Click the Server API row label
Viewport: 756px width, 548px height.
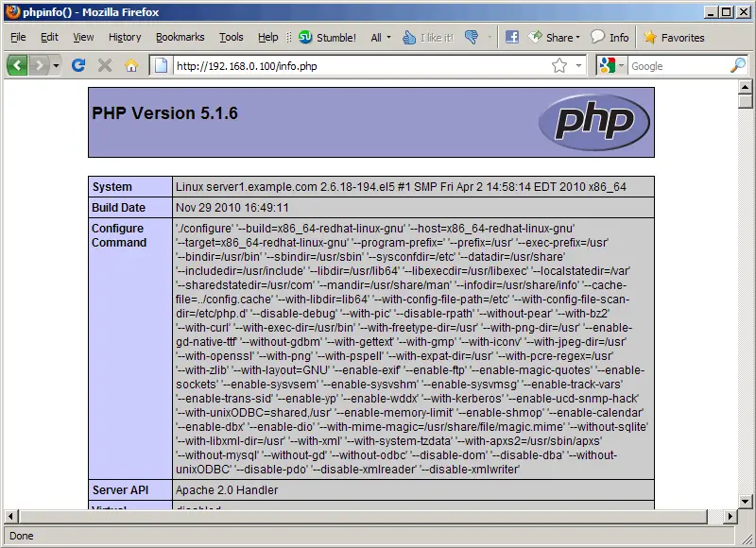120,489
